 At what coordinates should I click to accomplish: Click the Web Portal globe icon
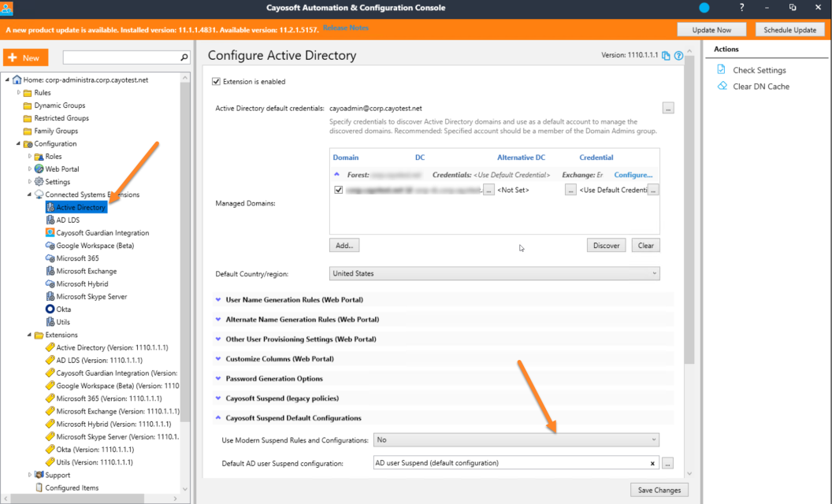[39, 169]
